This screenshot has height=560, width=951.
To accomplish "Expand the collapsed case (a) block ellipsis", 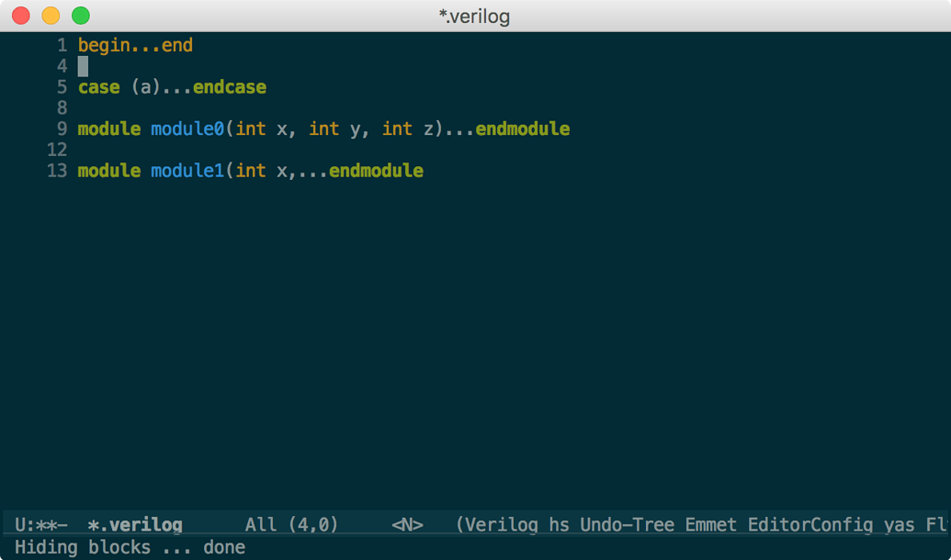I will 177,87.
